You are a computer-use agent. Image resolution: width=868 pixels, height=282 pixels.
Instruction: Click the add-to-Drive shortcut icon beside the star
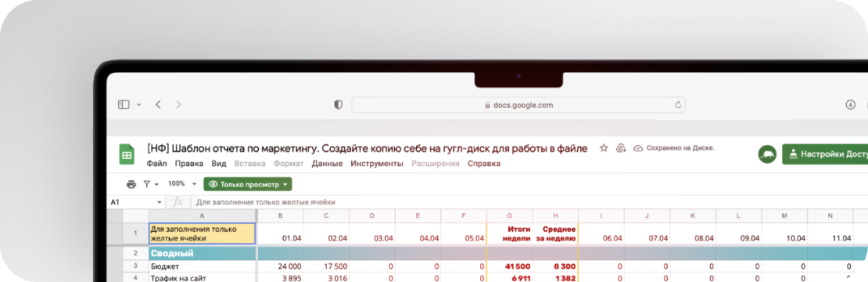point(621,149)
